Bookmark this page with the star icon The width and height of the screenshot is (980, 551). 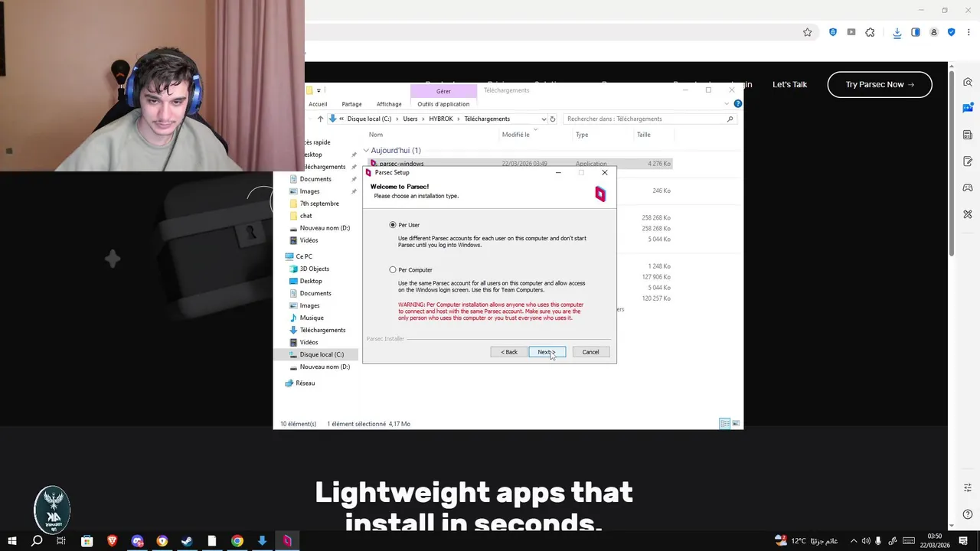tap(807, 32)
